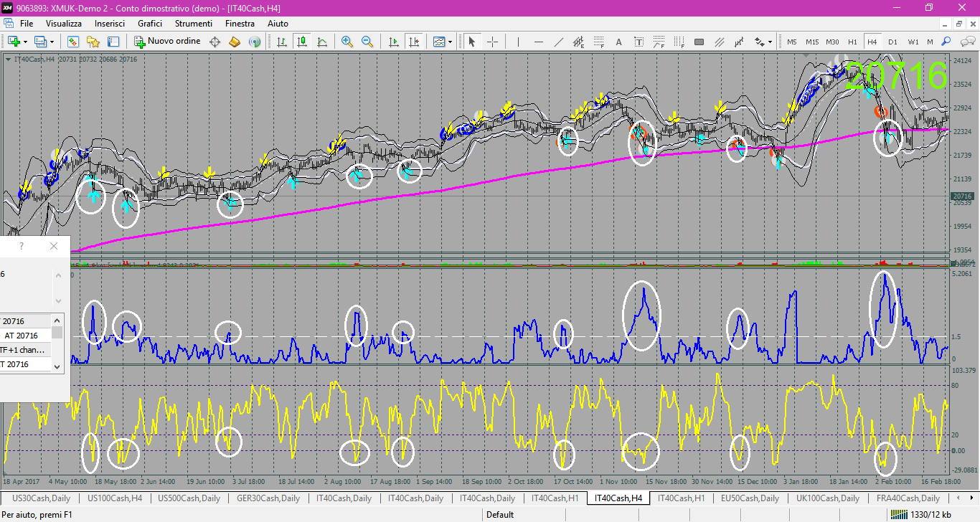Screen dimensions: 980x522
Task: Toggle chart auto scroll icon
Action: point(393,42)
